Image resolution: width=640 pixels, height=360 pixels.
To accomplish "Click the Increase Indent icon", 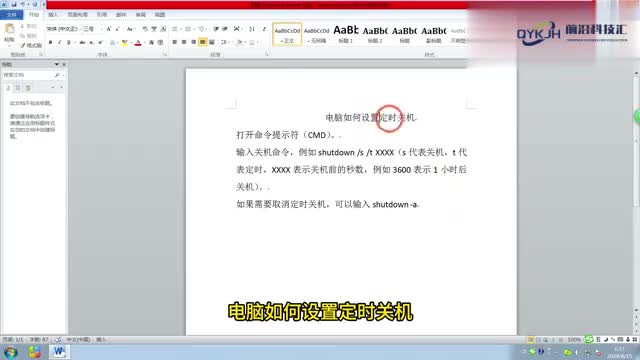I will [225, 29].
